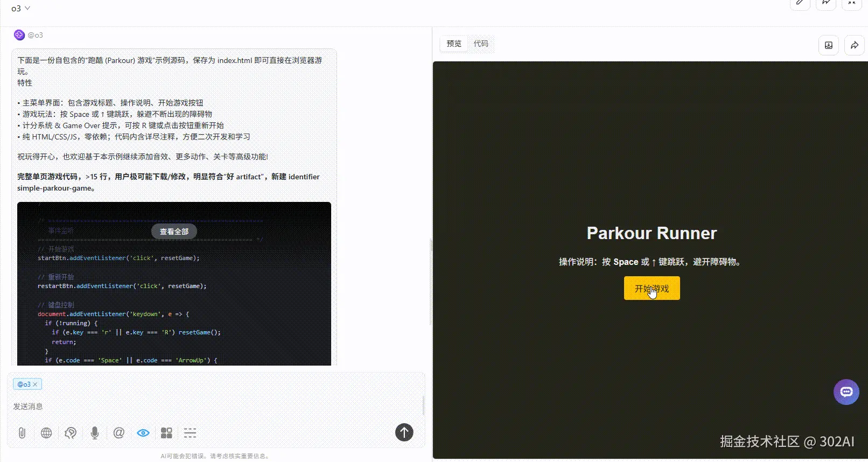Click the AI可能会犯错误 disclaimer text
This screenshot has width=868, height=462.
[215, 456]
